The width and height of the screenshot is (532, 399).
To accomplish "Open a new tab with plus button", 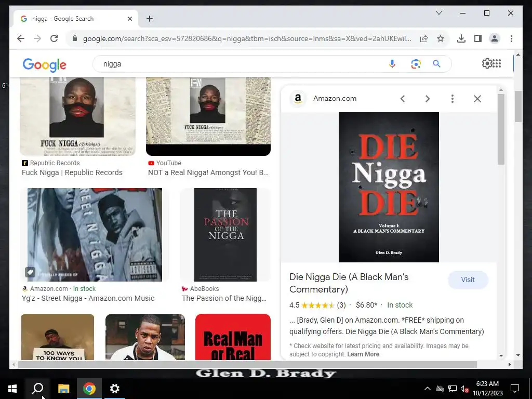I will coord(150,19).
